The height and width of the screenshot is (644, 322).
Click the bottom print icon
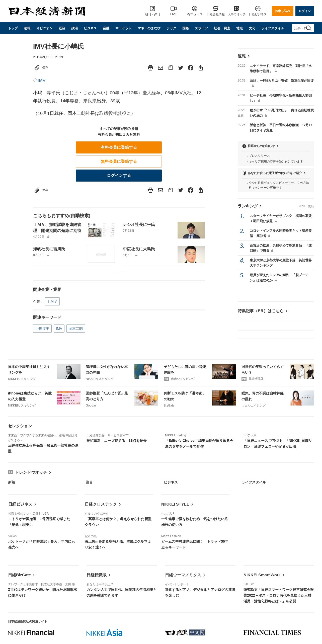click(150, 190)
